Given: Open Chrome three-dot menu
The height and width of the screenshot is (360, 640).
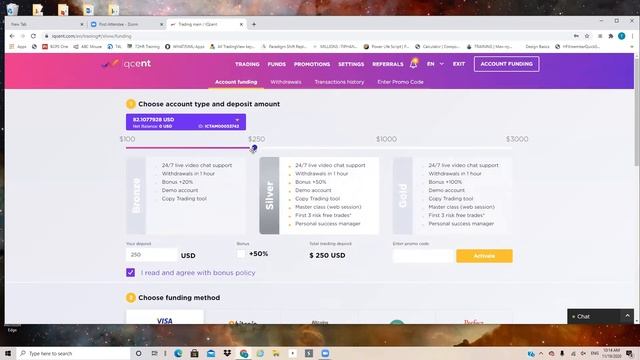Looking at the screenshot, I should click(x=632, y=36).
